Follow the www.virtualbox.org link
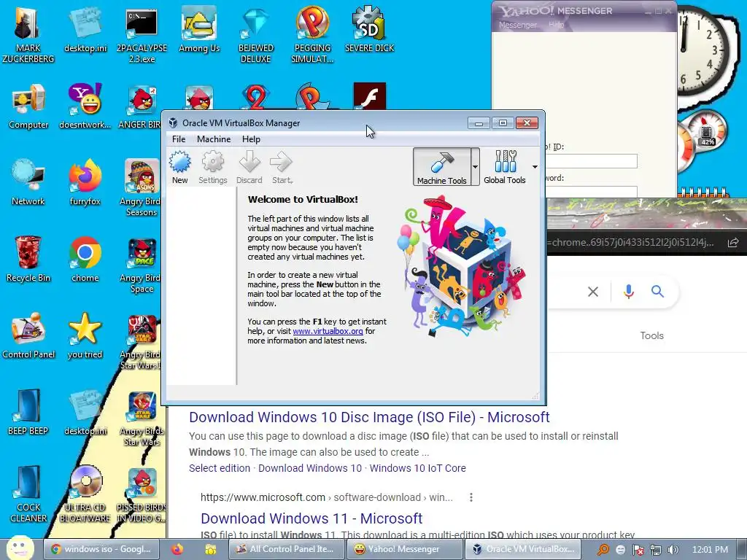The width and height of the screenshot is (747, 560). tap(328, 331)
